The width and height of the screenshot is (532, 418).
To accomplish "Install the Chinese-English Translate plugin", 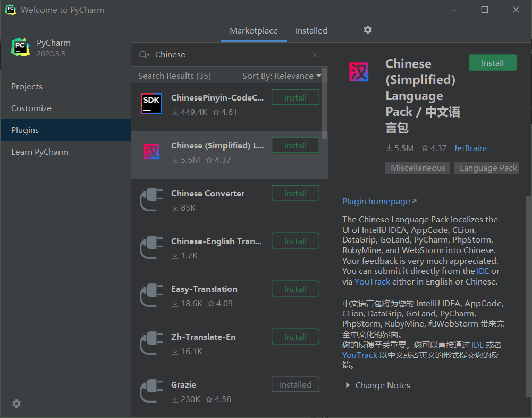I will [x=295, y=241].
